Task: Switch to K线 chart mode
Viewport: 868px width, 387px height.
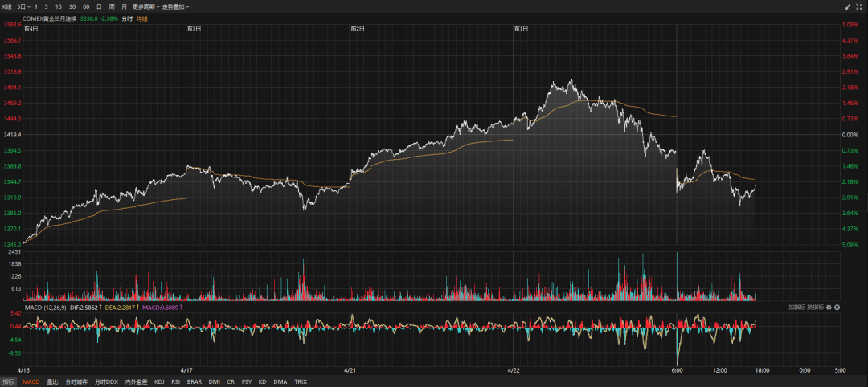Action: coord(6,6)
